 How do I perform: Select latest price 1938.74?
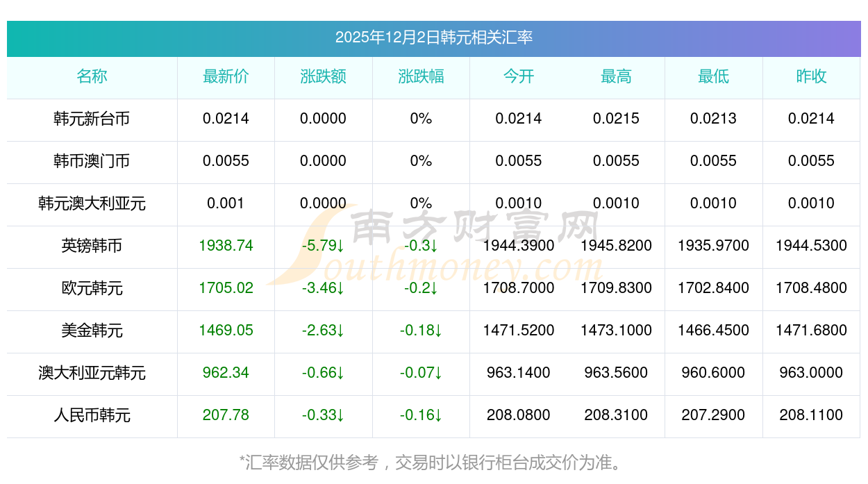point(226,246)
